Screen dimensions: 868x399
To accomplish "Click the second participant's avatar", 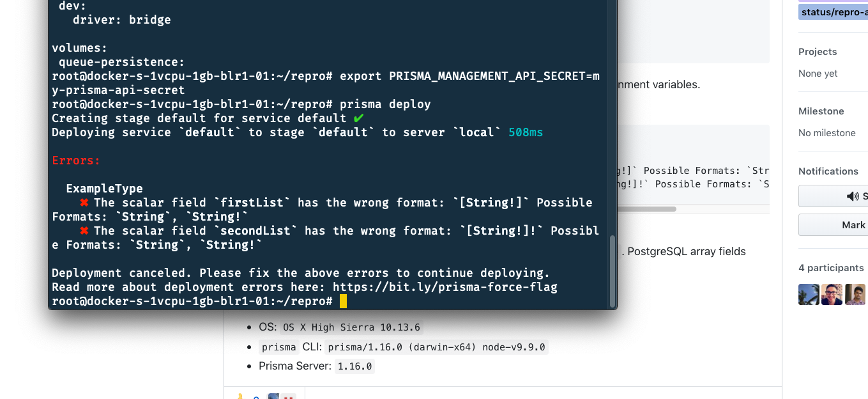I will (832, 294).
